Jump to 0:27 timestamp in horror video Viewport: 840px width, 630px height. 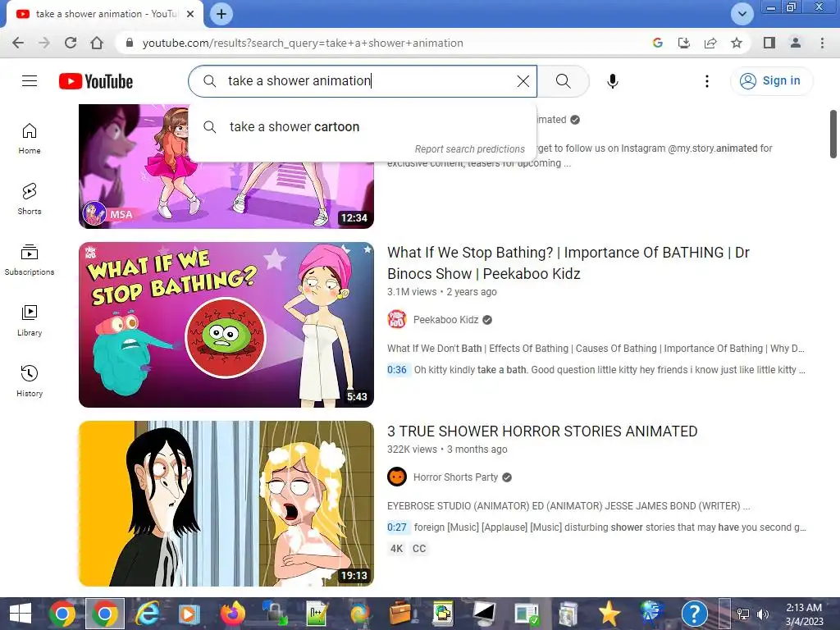(x=397, y=527)
